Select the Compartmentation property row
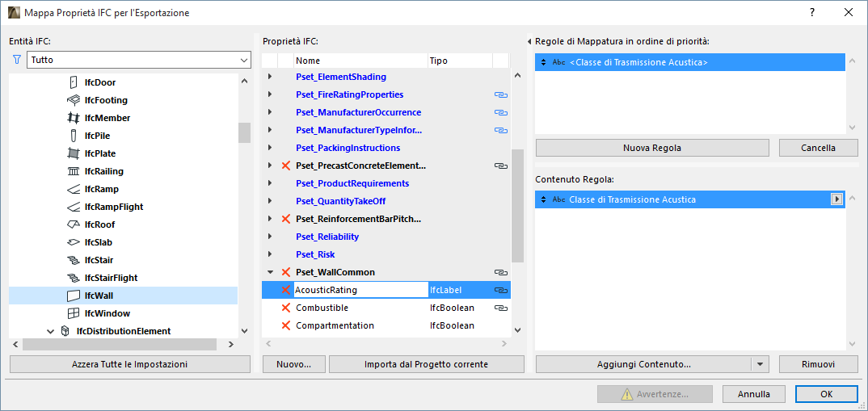 point(386,325)
